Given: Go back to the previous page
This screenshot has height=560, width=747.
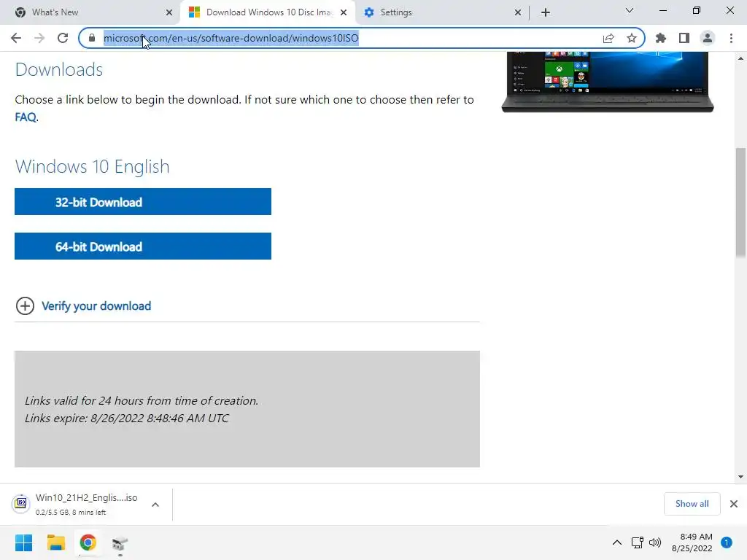Looking at the screenshot, I should pyautogui.click(x=16, y=38).
